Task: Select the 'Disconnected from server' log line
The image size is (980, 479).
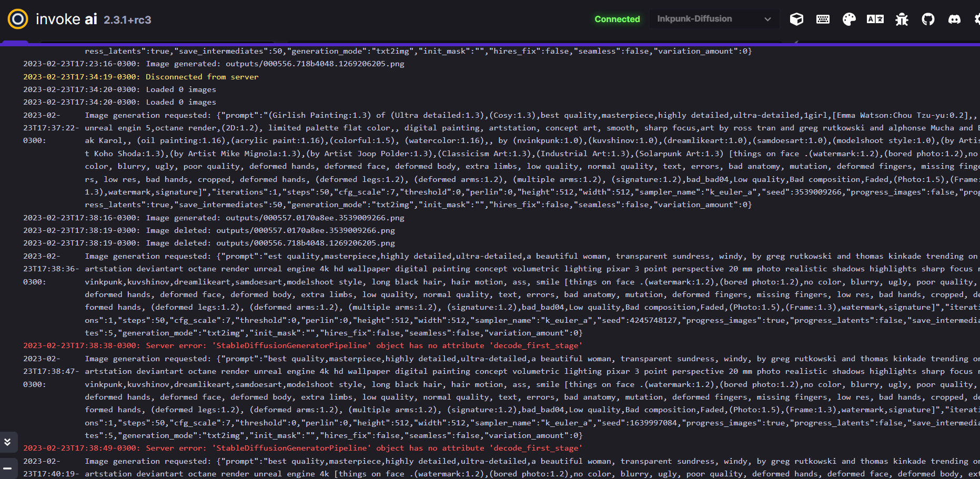Action: click(141, 77)
